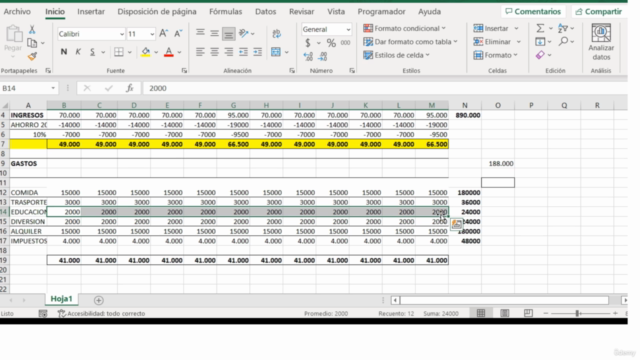Click the Copy icon in Portapapeles

32,43
